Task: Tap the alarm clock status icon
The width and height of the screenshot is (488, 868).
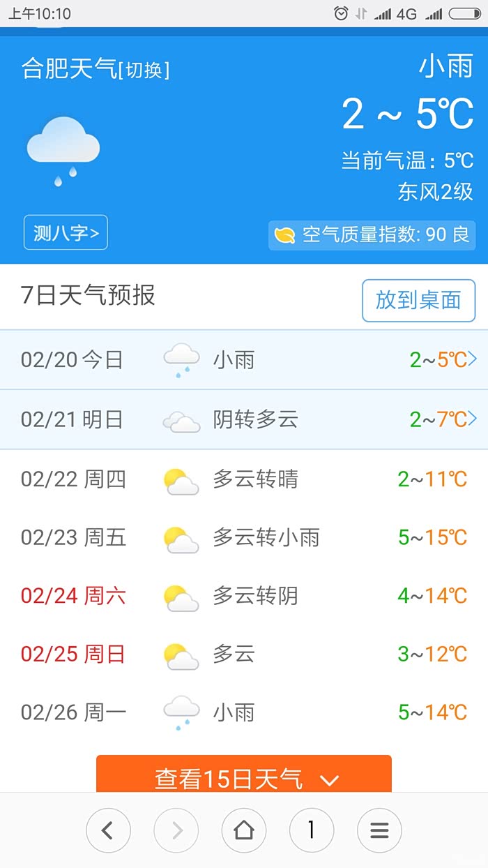Action: coord(341,13)
